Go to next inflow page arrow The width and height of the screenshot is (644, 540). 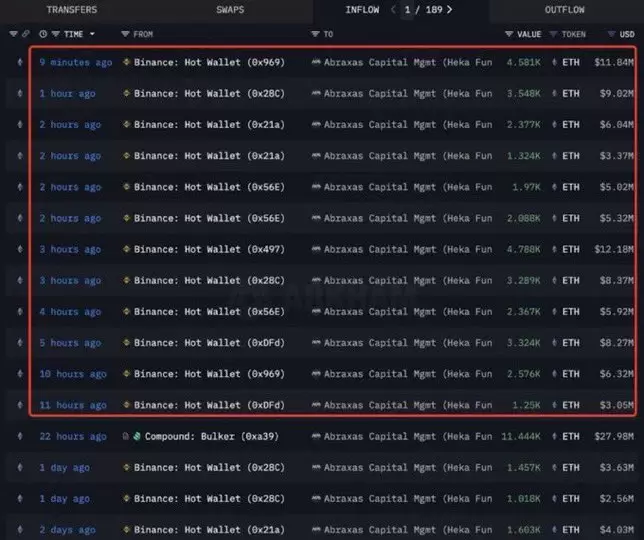(x=450, y=9)
